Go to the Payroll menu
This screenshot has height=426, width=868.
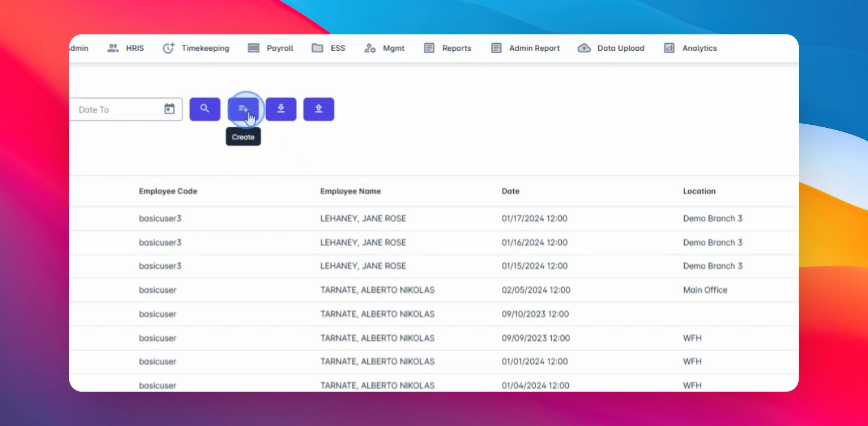271,49
